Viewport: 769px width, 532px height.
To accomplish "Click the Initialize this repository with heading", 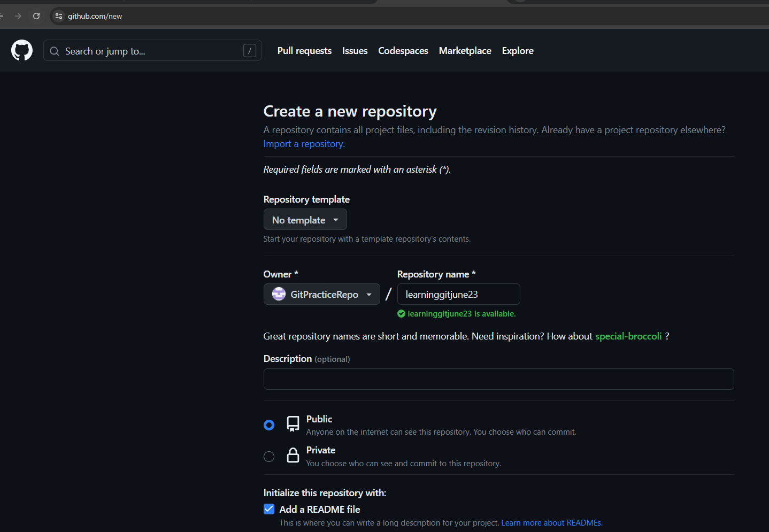I will 325,493.
